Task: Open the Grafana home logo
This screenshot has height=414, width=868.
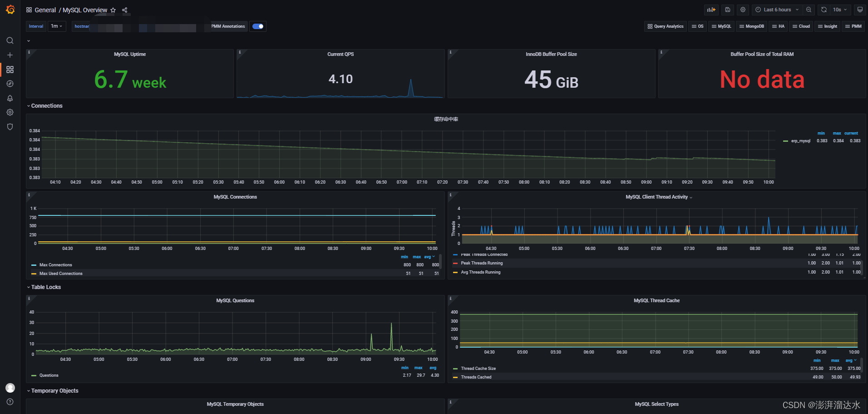Action: (10, 10)
